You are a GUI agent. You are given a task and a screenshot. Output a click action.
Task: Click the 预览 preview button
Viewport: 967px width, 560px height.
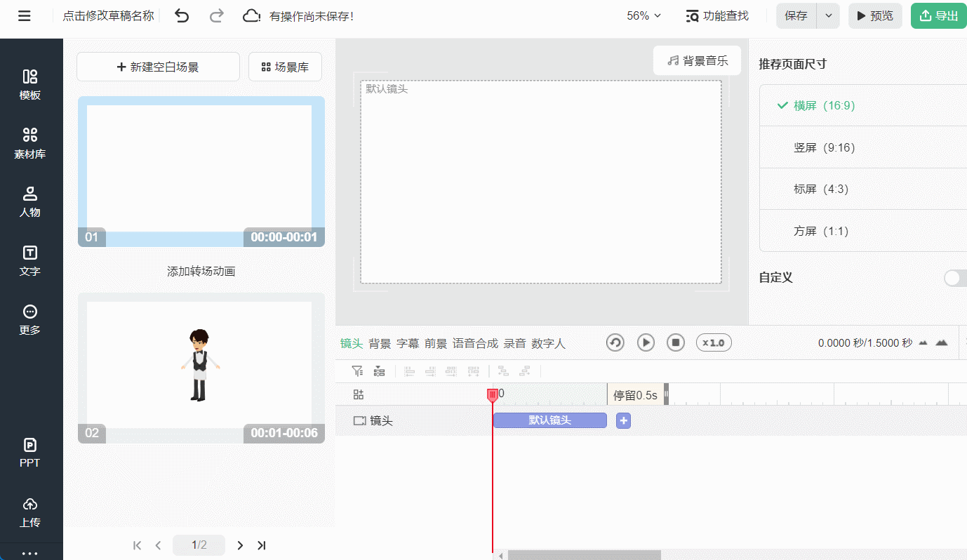875,15
